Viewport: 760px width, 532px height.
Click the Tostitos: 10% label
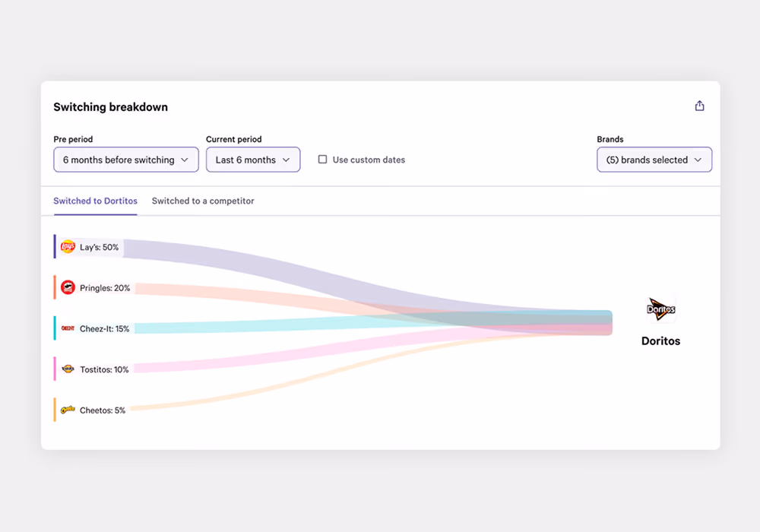tap(104, 369)
